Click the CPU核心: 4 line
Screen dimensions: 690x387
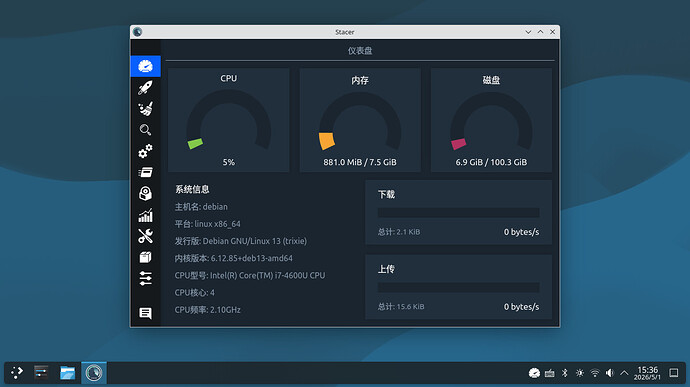195,292
